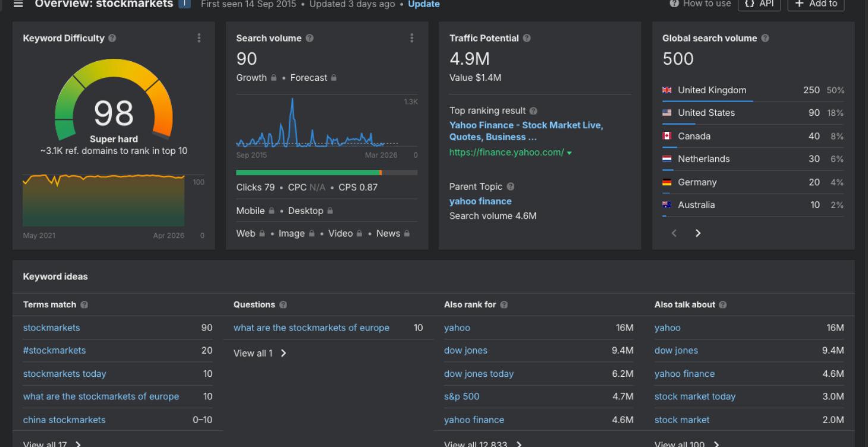Click the API button

pyautogui.click(x=759, y=4)
